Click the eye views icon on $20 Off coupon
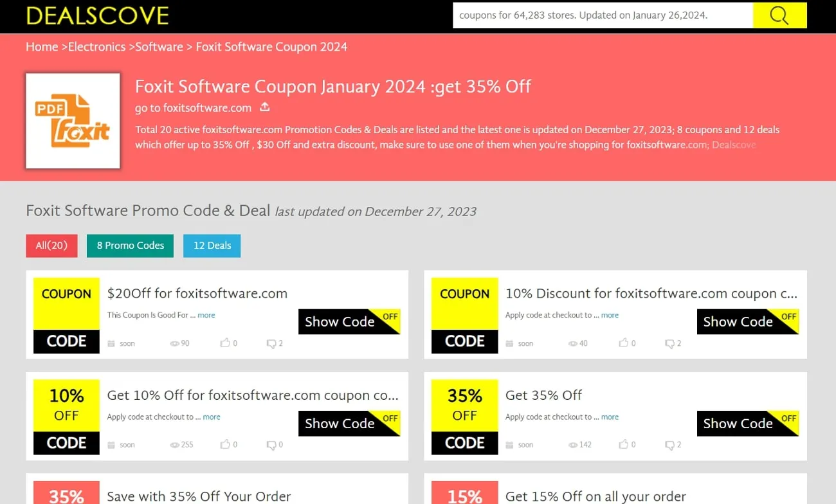 tap(174, 343)
